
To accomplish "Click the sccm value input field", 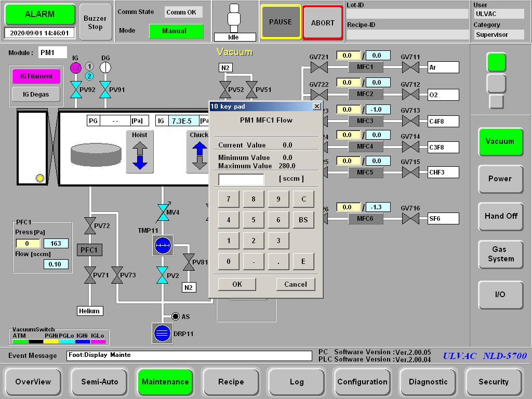I will [241, 179].
